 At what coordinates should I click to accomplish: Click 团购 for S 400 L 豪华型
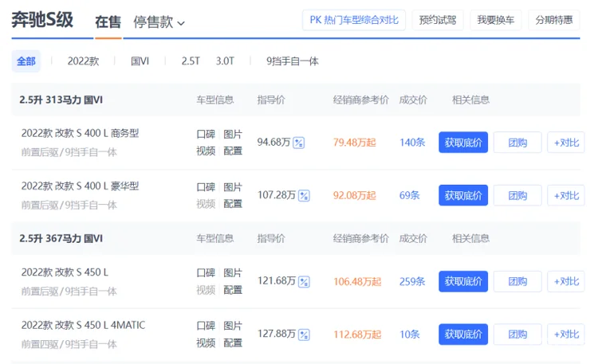pyautogui.click(x=517, y=195)
